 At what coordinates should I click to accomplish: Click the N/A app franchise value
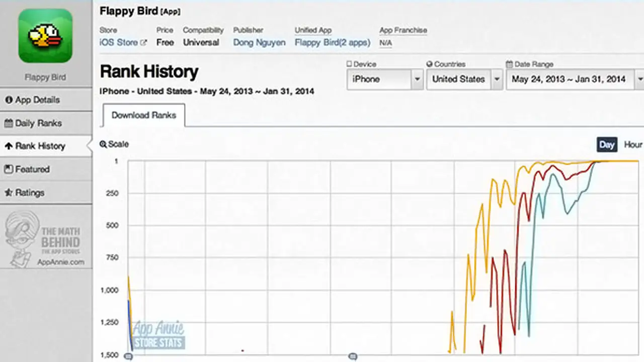coord(385,43)
